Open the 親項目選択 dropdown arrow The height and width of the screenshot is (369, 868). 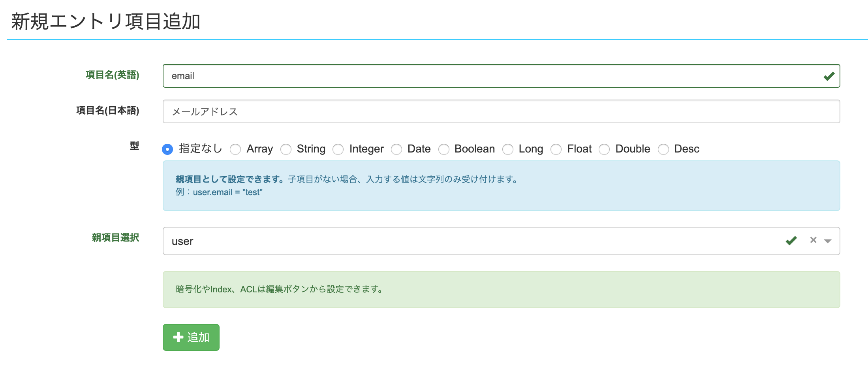pyautogui.click(x=828, y=241)
